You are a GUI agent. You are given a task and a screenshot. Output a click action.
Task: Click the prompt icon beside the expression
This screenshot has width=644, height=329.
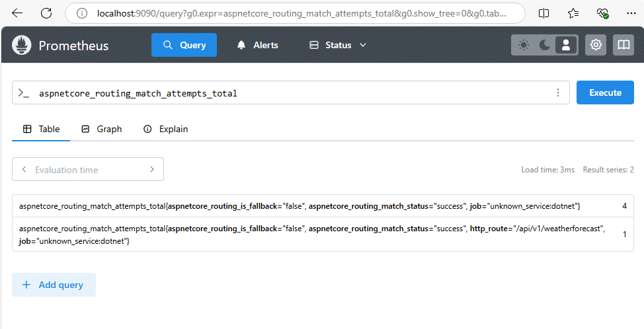[x=24, y=93]
